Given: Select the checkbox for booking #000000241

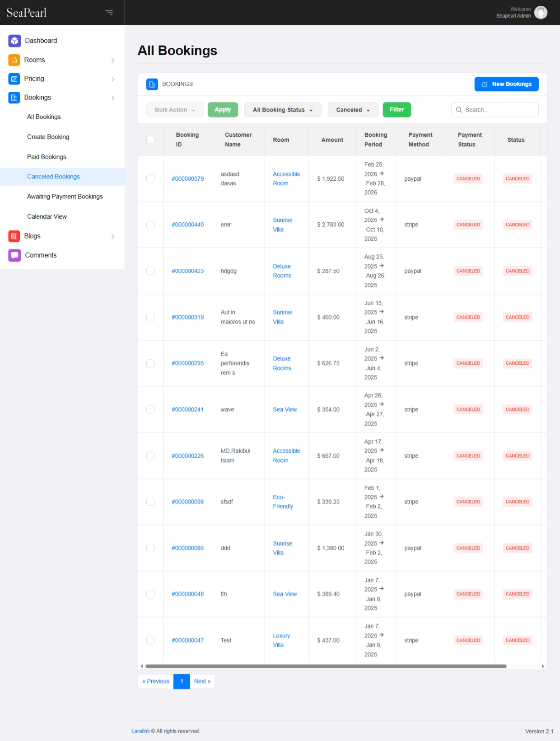Looking at the screenshot, I should point(150,409).
